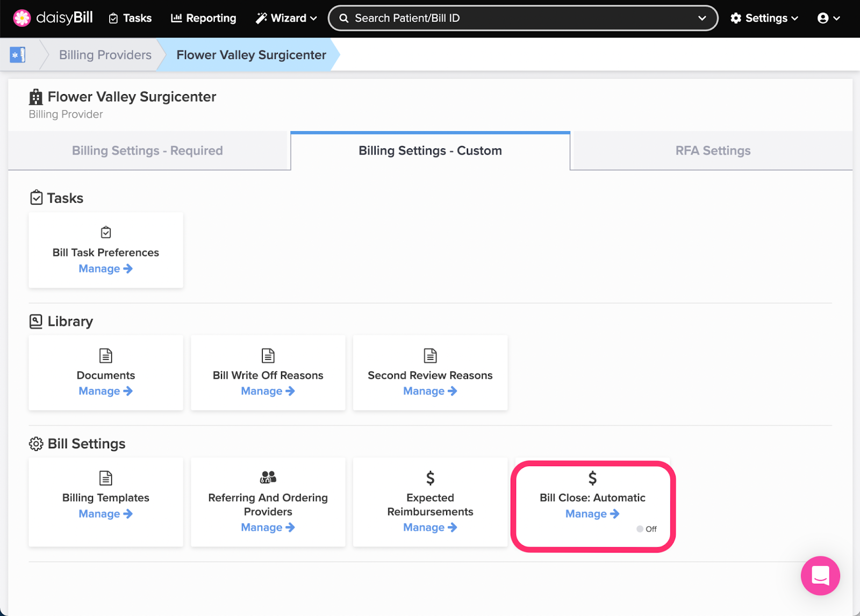The height and width of the screenshot is (616, 860).
Task: Click the Bill Write Off Reasons icon
Action: 268,355
